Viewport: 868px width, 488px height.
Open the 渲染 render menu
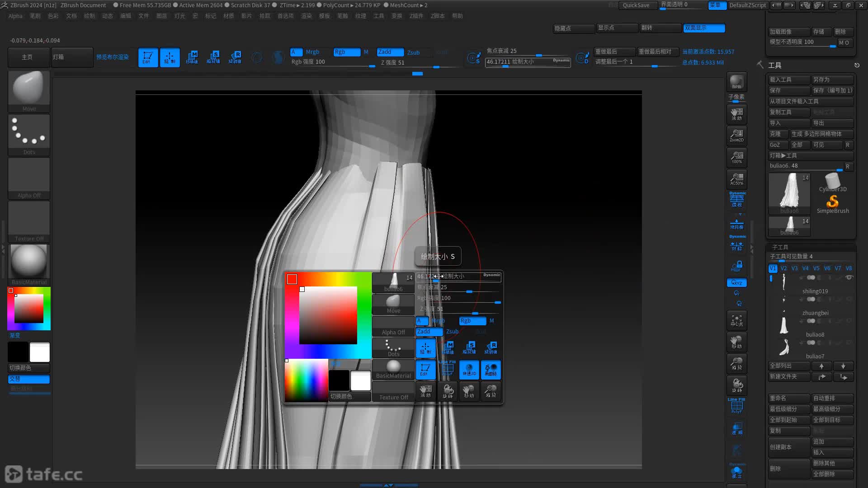click(307, 16)
